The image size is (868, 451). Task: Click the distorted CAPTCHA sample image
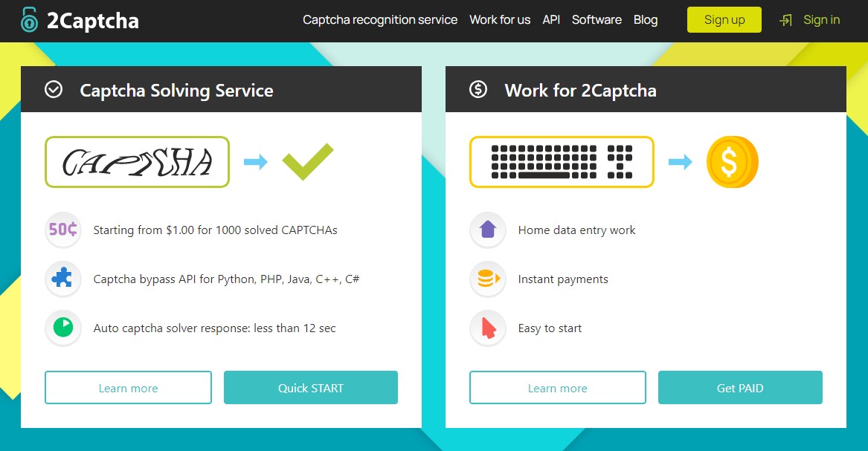(137, 161)
